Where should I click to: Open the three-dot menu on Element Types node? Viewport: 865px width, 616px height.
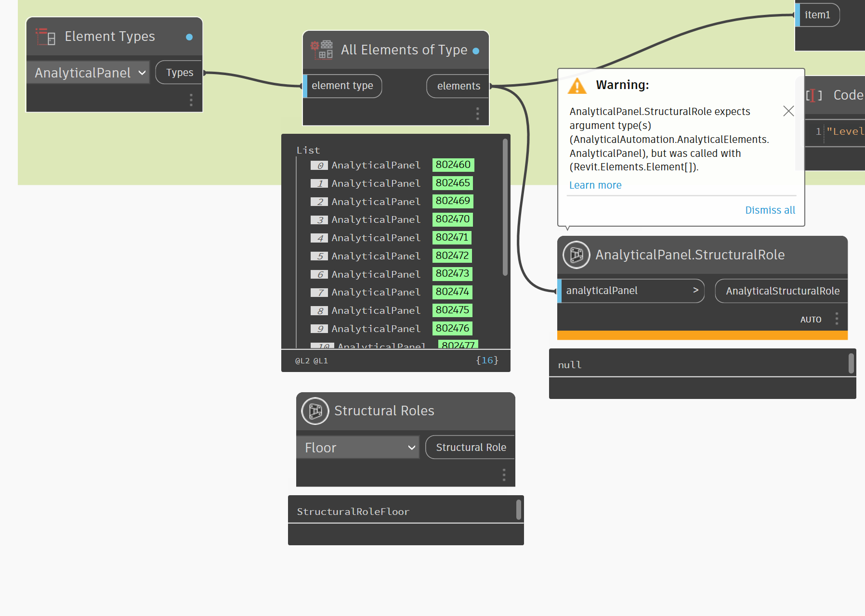tap(191, 100)
